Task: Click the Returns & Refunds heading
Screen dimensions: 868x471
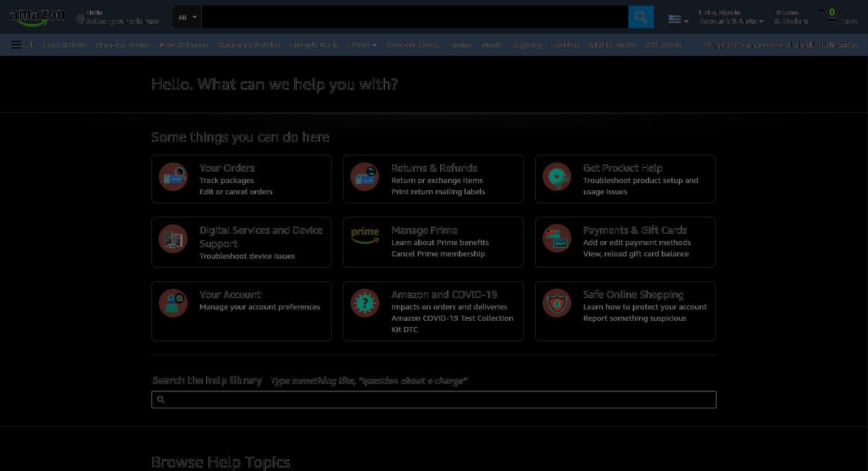Action: [435, 168]
